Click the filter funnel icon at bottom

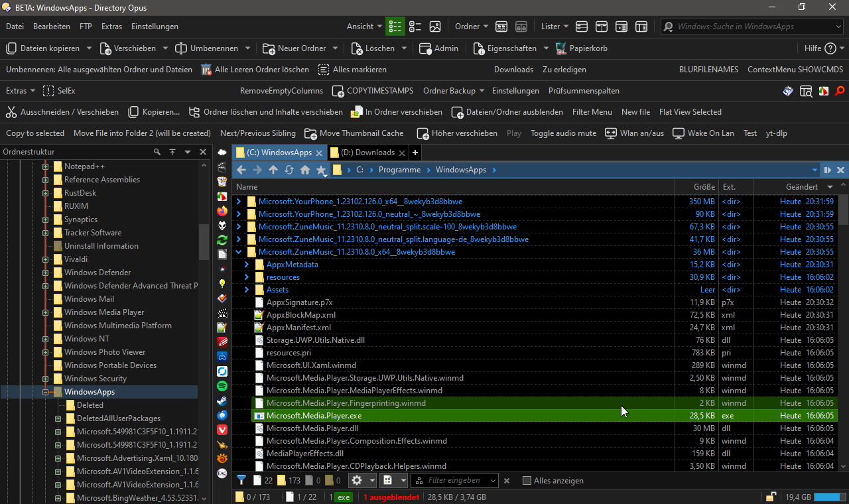(x=241, y=480)
